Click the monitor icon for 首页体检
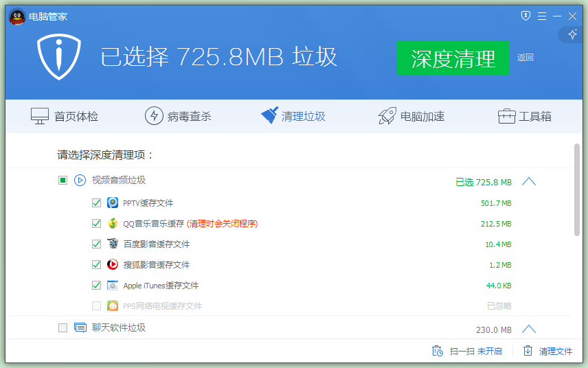588x368 pixels. (40, 116)
